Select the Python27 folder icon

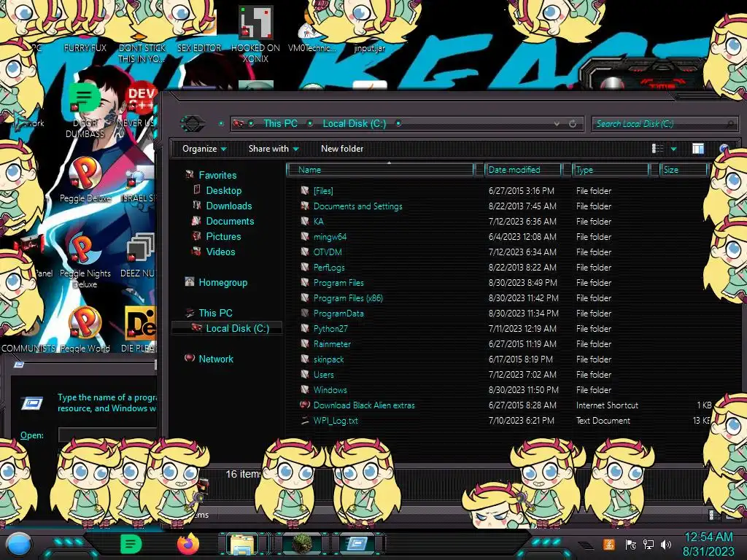tap(305, 329)
